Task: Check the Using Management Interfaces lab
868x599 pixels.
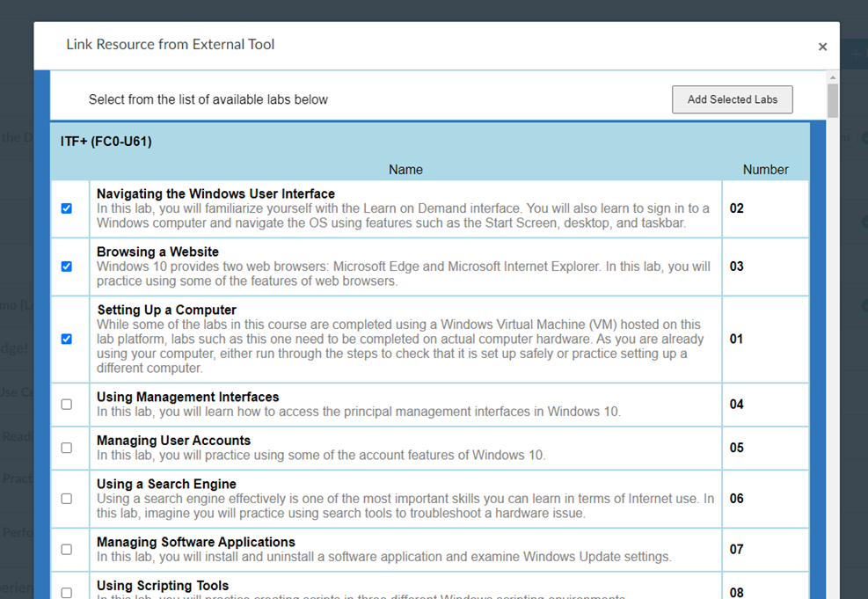Action: [x=67, y=405]
